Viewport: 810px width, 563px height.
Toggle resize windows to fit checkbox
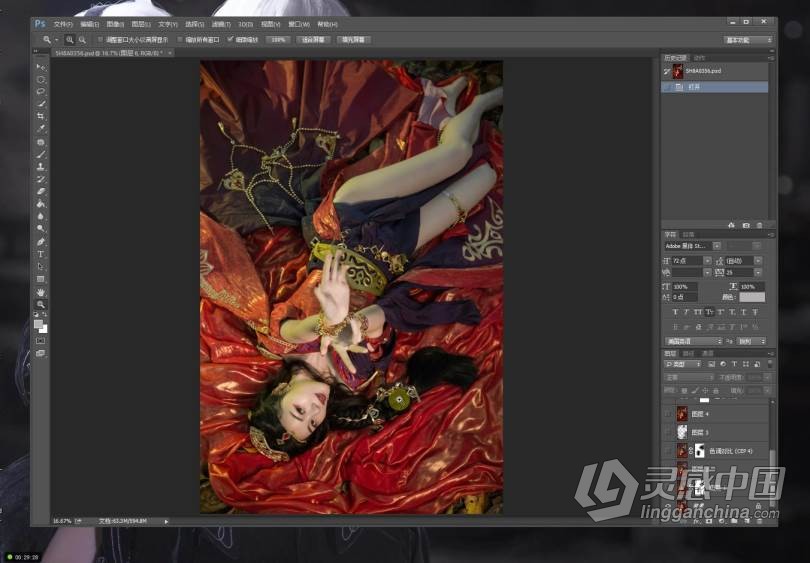101,40
